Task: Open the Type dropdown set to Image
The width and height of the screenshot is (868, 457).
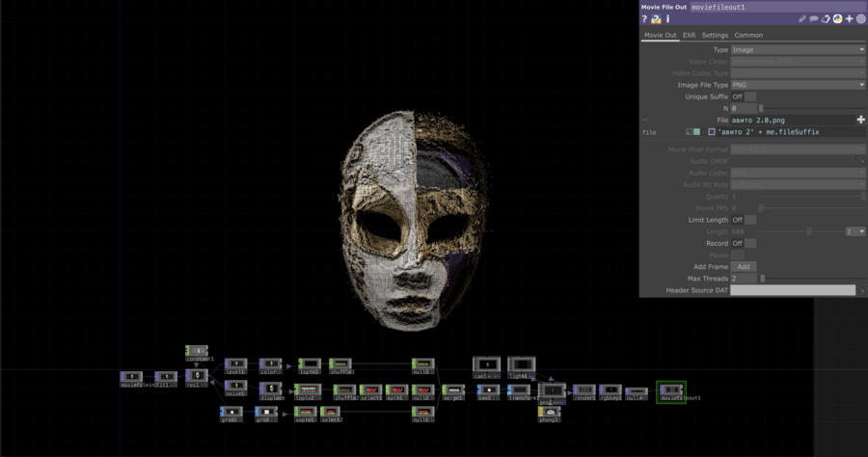Action: click(x=798, y=49)
